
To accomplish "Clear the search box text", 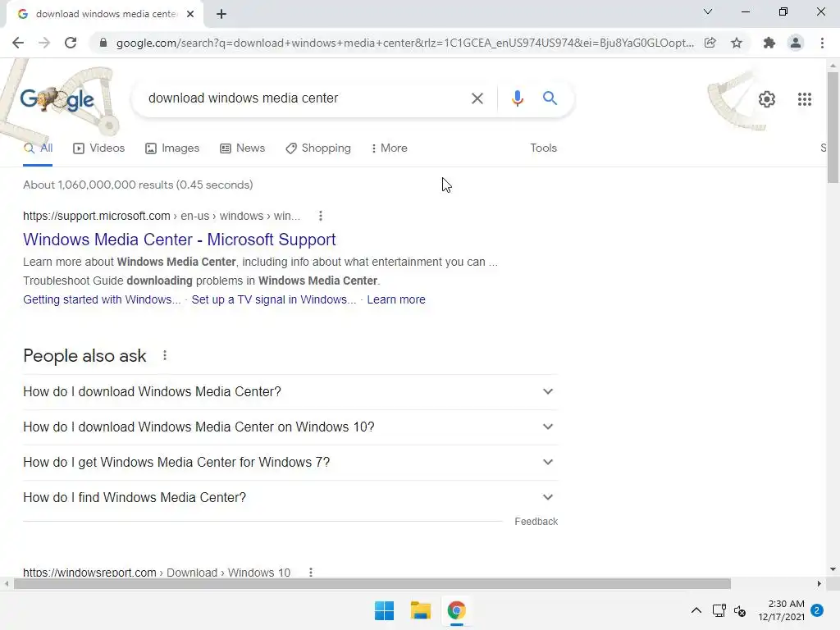I will (477, 98).
